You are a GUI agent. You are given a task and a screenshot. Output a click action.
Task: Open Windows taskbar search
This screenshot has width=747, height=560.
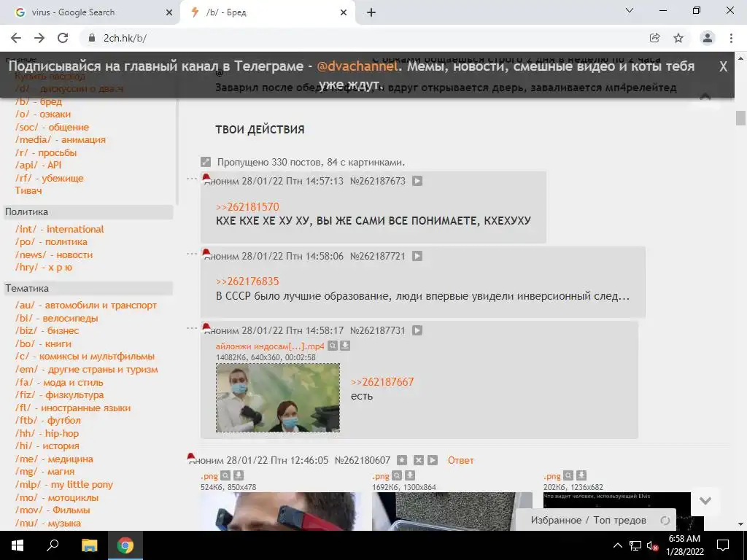(x=53, y=545)
